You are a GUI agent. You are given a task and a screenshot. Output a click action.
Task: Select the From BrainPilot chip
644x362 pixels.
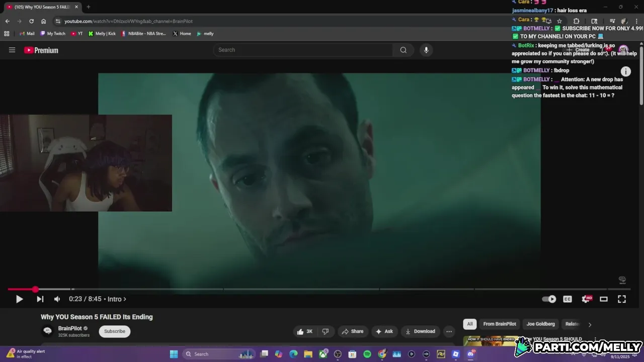500,324
